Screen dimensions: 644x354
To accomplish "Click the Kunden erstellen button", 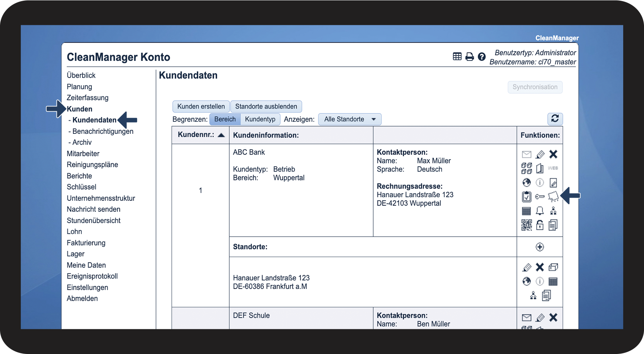I will pyautogui.click(x=201, y=106).
